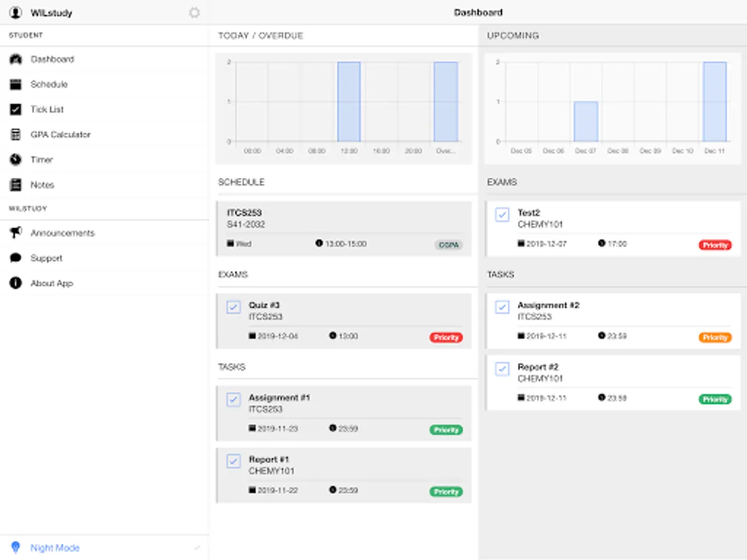This screenshot has width=747, height=560.
Task: Open the ITCS253 schedule card
Action: pos(344,228)
